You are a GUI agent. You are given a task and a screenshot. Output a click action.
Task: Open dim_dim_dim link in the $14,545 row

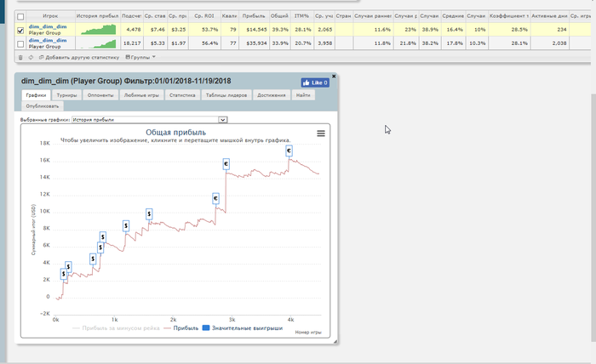pyautogui.click(x=48, y=26)
